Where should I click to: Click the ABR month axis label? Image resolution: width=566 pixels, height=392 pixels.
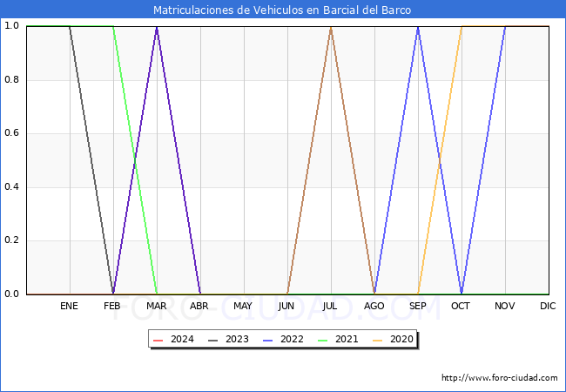pos(199,306)
